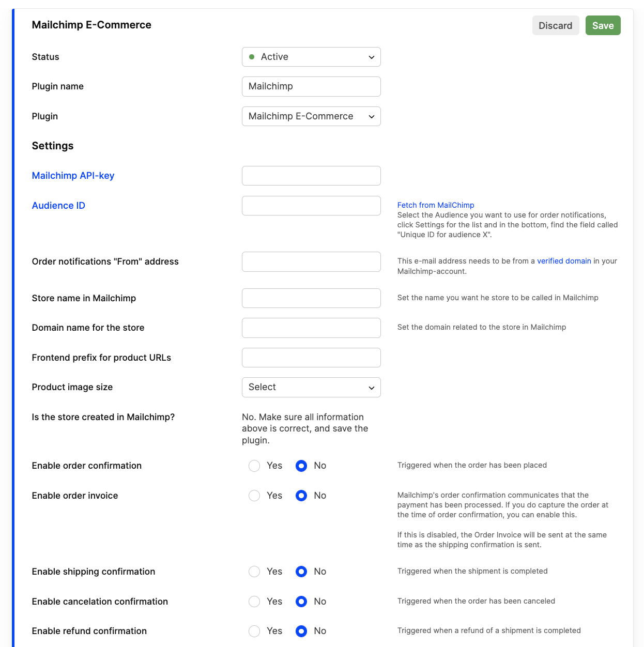Open the verified domain link
Image resolution: width=644 pixels, height=647 pixels.
[564, 261]
